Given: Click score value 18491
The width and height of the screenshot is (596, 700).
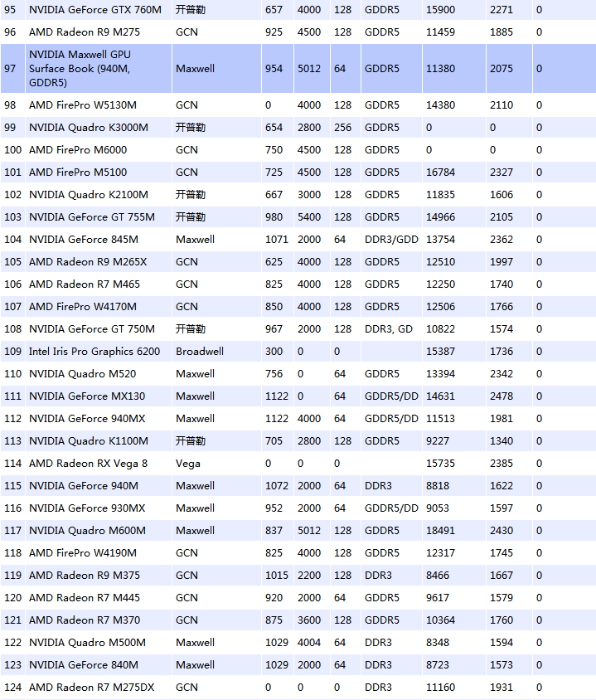Looking at the screenshot, I should coord(440,530).
